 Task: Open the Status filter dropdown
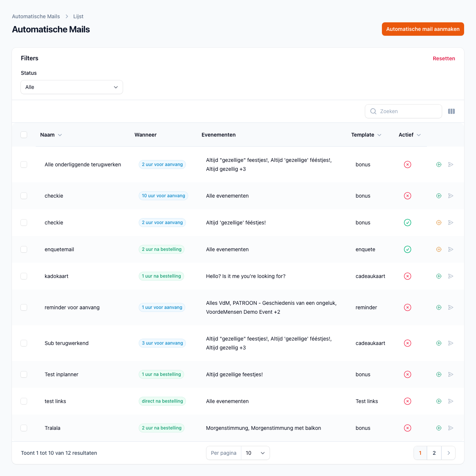[x=72, y=87]
